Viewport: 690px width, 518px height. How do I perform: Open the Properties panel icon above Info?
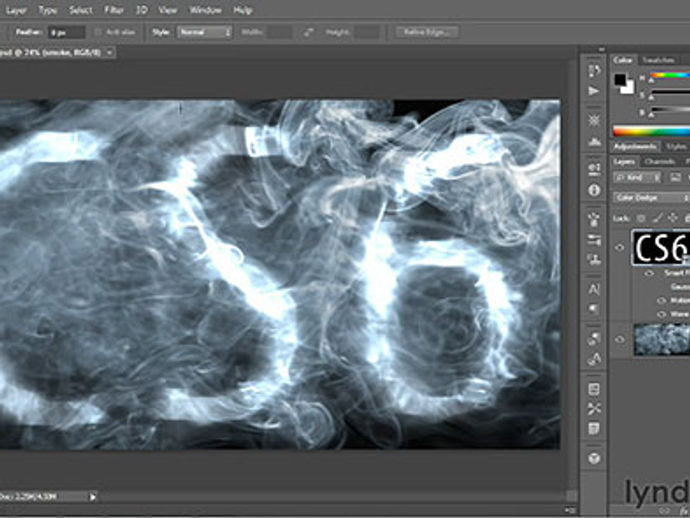[x=594, y=168]
